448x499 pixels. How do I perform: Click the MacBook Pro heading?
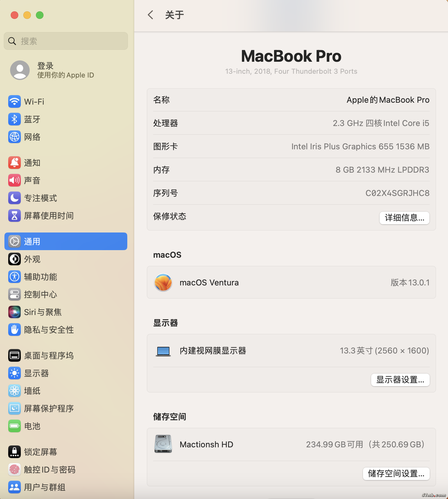tap(291, 56)
